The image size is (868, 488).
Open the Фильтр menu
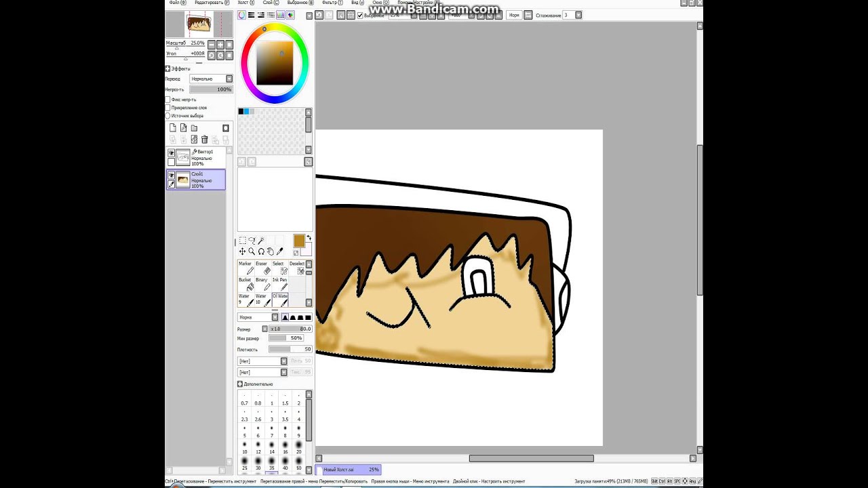(332, 3)
